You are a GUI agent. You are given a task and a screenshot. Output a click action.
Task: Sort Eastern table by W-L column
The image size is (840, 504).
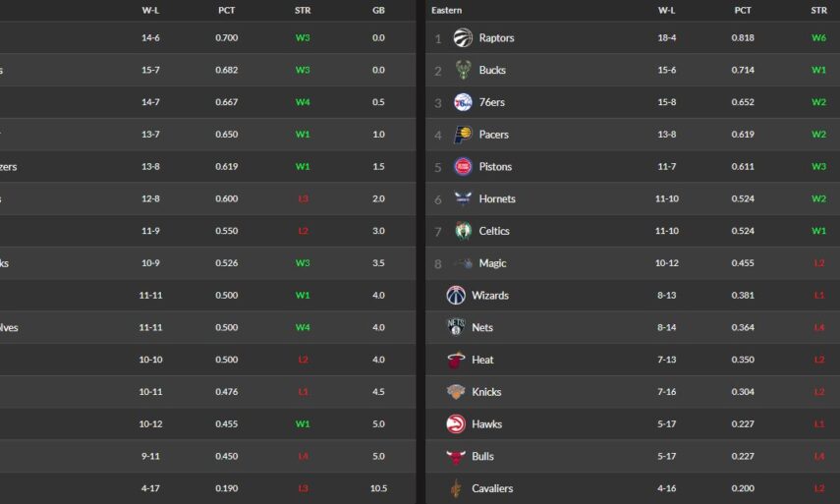click(666, 10)
